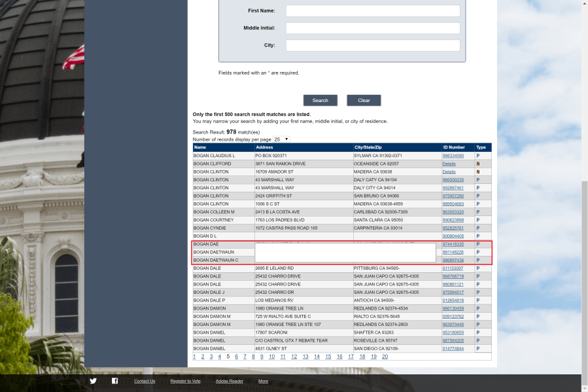Expand the records per page dropdown
The image size is (588, 392).
click(282, 139)
